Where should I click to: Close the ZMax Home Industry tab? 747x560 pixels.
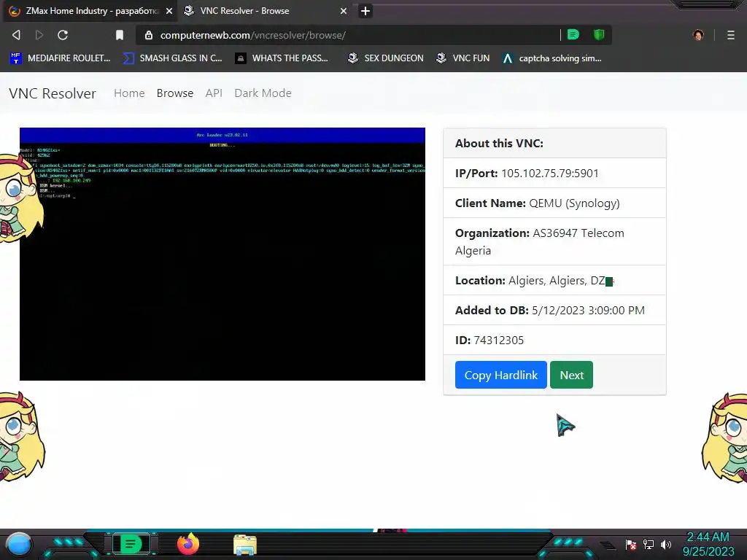[x=169, y=11]
